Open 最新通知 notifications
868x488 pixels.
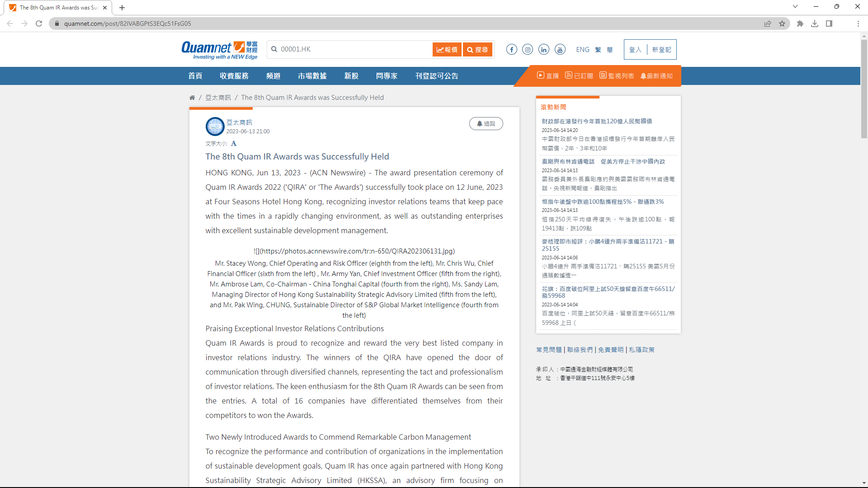point(656,76)
